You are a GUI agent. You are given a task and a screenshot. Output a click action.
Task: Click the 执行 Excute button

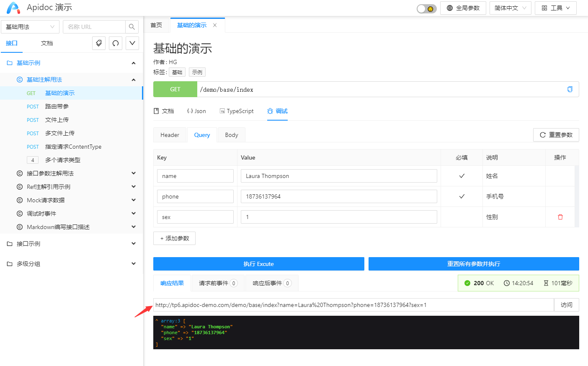(x=258, y=264)
